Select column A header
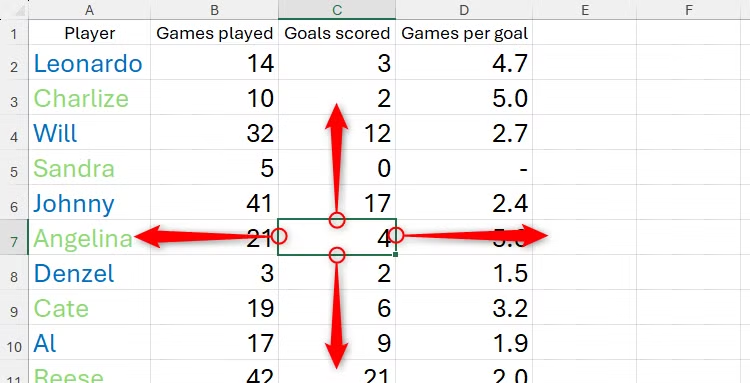750x383 pixels. point(89,10)
